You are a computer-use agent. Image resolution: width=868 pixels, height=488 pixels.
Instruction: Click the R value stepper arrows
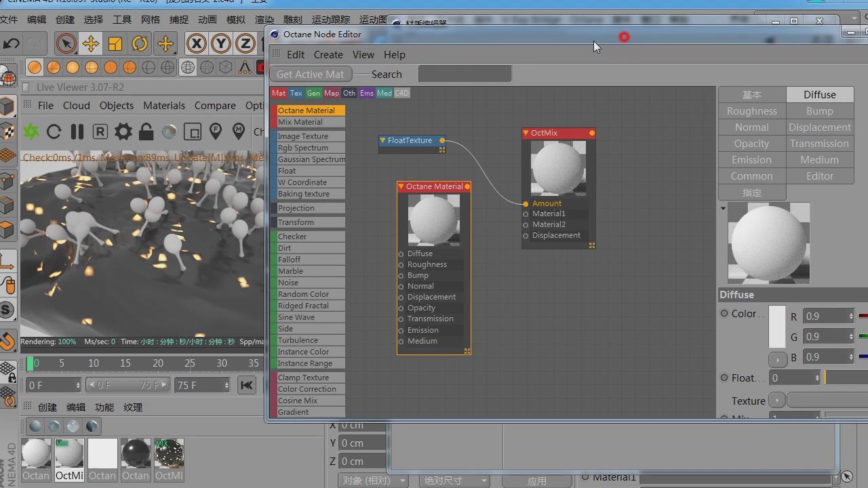coord(850,317)
